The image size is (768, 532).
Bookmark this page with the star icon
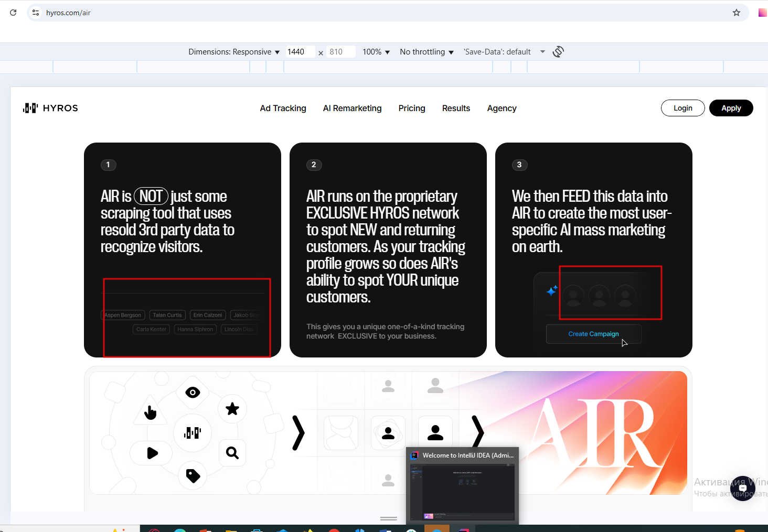737,13
